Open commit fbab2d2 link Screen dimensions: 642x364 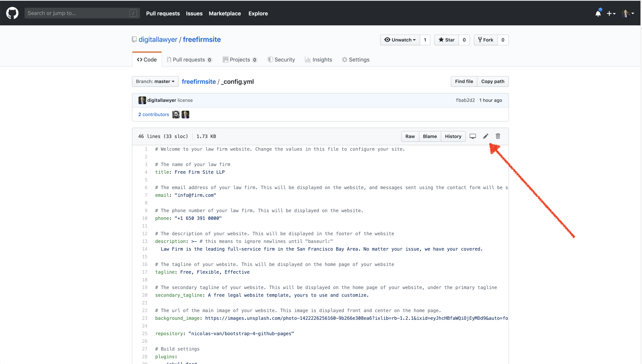pyautogui.click(x=465, y=100)
